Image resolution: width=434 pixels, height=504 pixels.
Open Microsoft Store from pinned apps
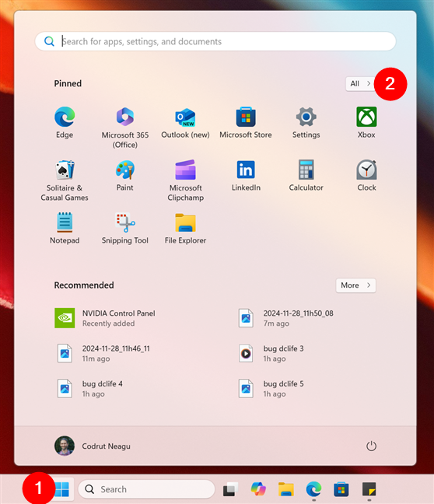246,122
